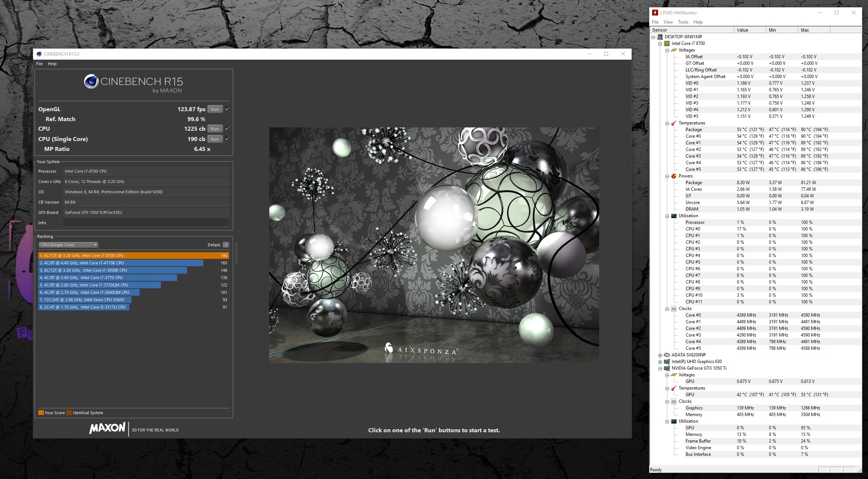The height and width of the screenshot is (479, 868).
Task: Toggle the OpenGL test checkbox
Action: 227,109
